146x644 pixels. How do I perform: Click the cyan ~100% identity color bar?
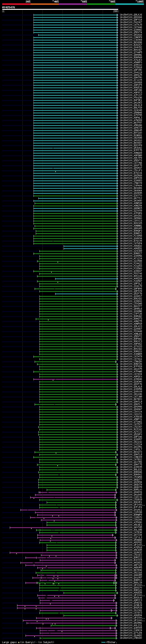tap(130, 4)
